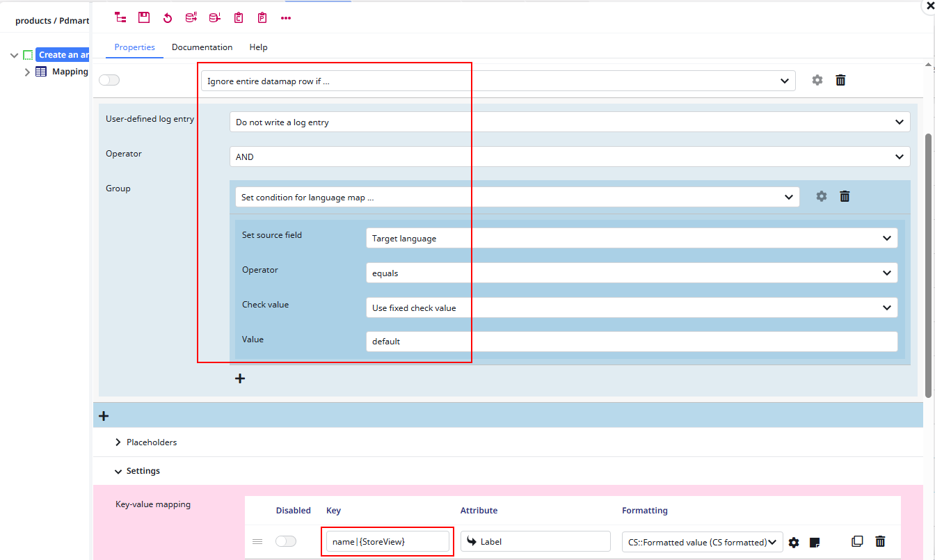Toggle the switch beside 'Ignore entire datamap row'
The image size is (935, 560).
tap(109, 80)
